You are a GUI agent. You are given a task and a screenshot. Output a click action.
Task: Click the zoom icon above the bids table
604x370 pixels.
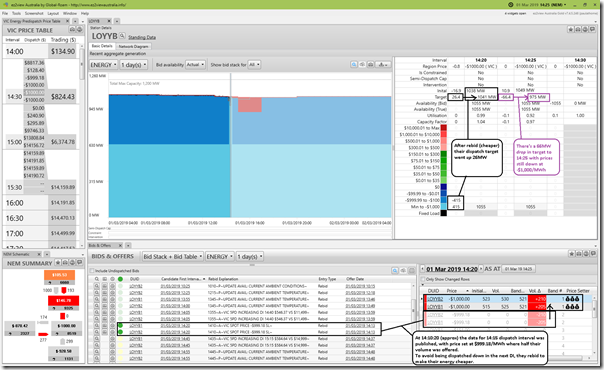point(395,271)
